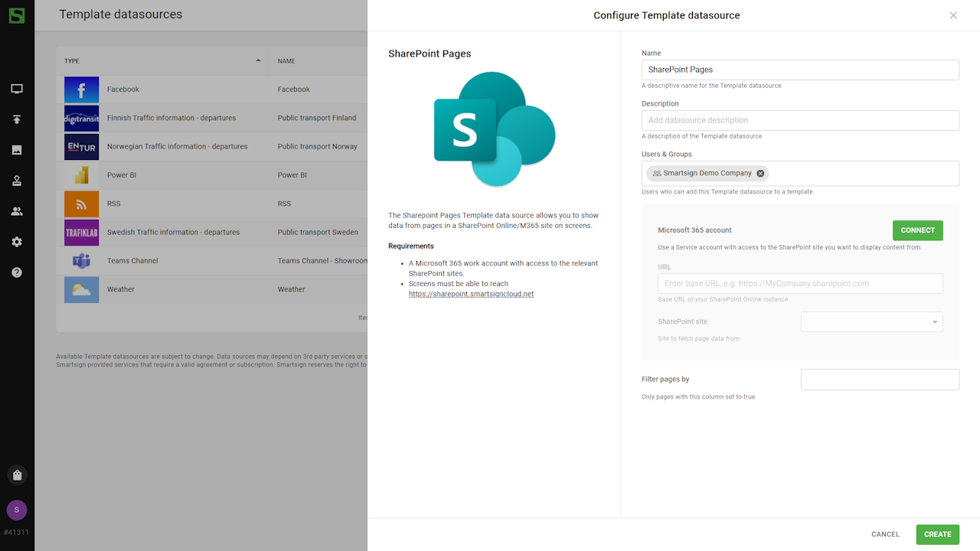980x551 pixels.
Task: Click the Filter pages by field
Action: [879, 380]
